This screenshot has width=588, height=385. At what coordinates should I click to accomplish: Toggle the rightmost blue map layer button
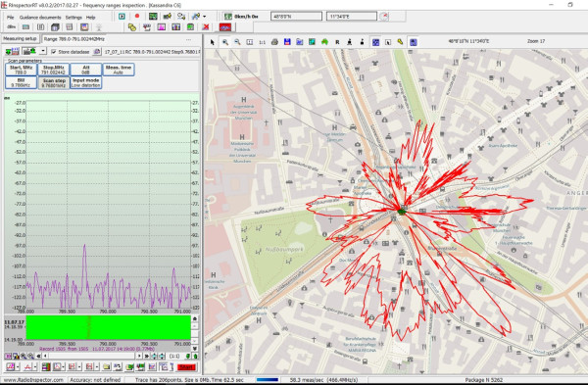click(413, 42)
